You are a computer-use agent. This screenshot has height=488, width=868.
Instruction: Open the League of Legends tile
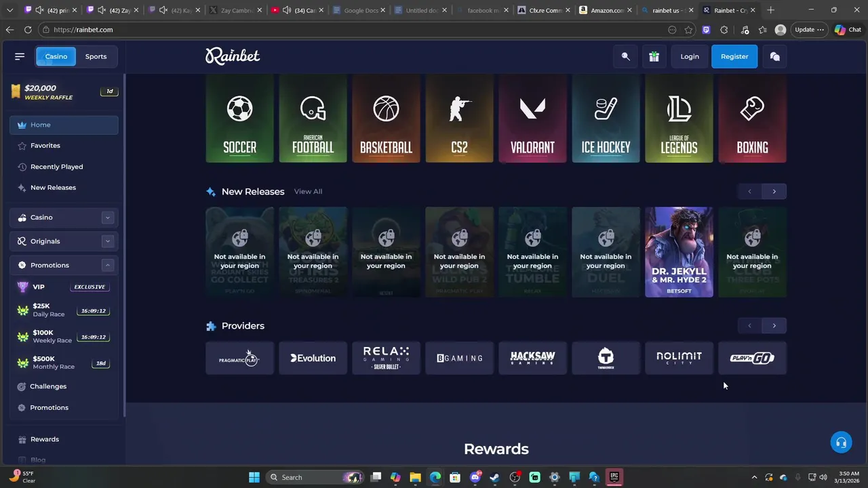click(x=679, y=119)
